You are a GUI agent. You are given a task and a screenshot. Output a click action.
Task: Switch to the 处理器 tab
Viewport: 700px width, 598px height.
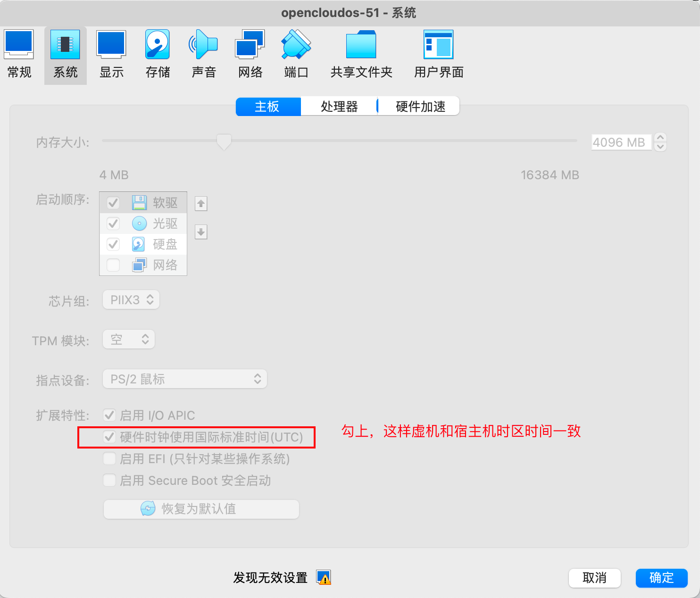coord(339,107)
